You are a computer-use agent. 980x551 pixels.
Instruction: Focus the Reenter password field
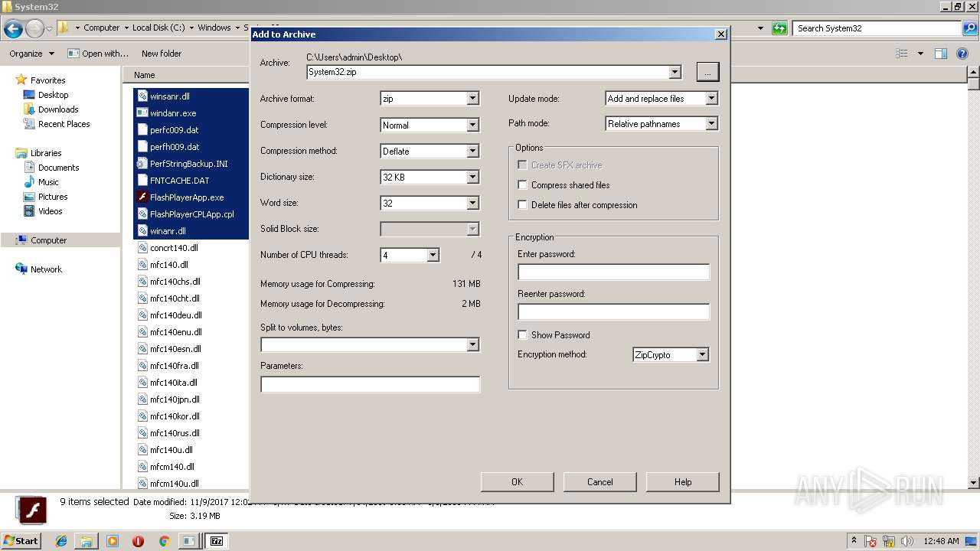pyautogui.click(x=613, y=311)
